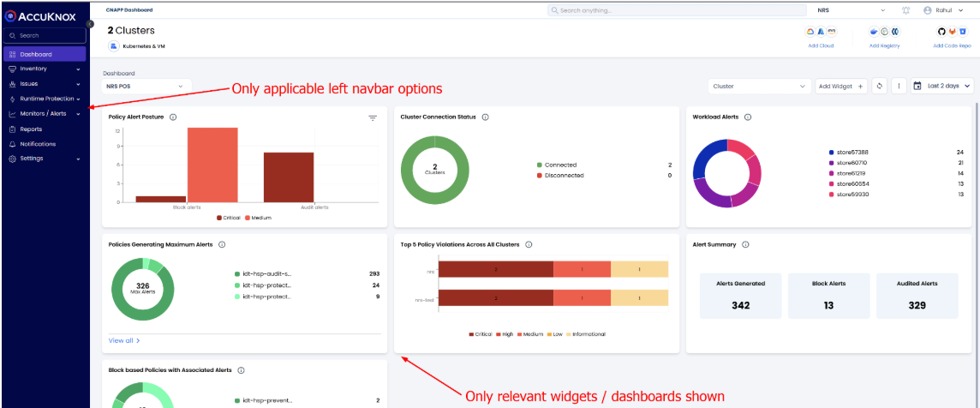Click the info icon beside Alert Summary
The height and width of the screenshot is (408, 980).
pyautogui.click(x=745, y=244)
